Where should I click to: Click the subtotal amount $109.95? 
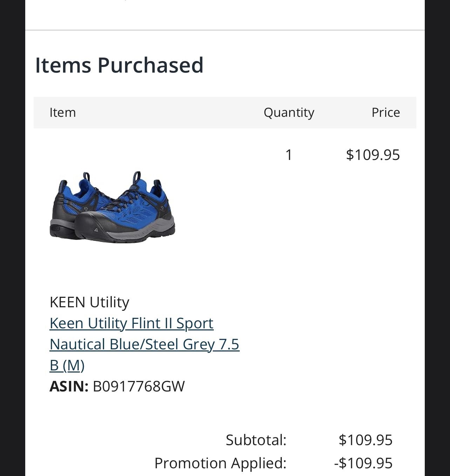(x=365, y=440)
